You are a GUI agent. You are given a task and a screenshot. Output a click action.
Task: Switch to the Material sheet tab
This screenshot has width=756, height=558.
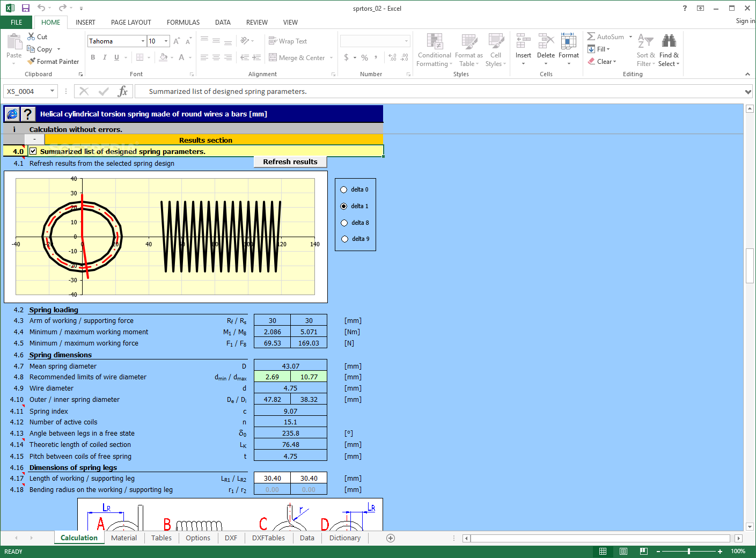point(124,538)
